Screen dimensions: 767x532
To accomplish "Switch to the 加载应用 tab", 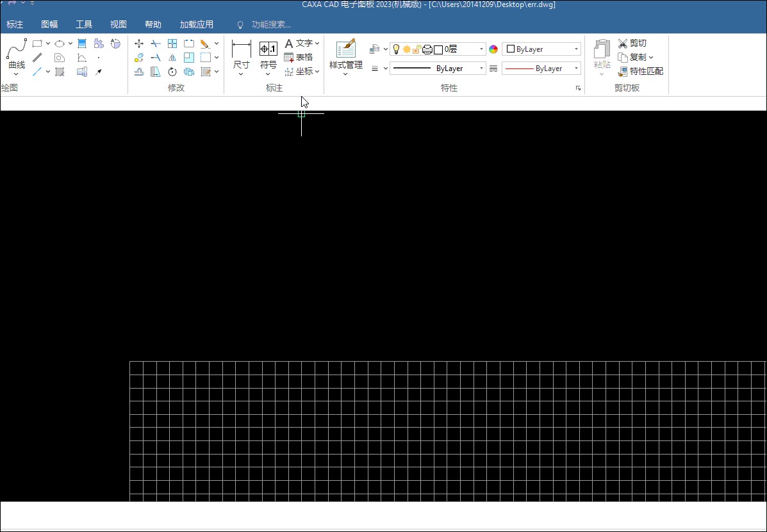I will (x=196, y=24).
